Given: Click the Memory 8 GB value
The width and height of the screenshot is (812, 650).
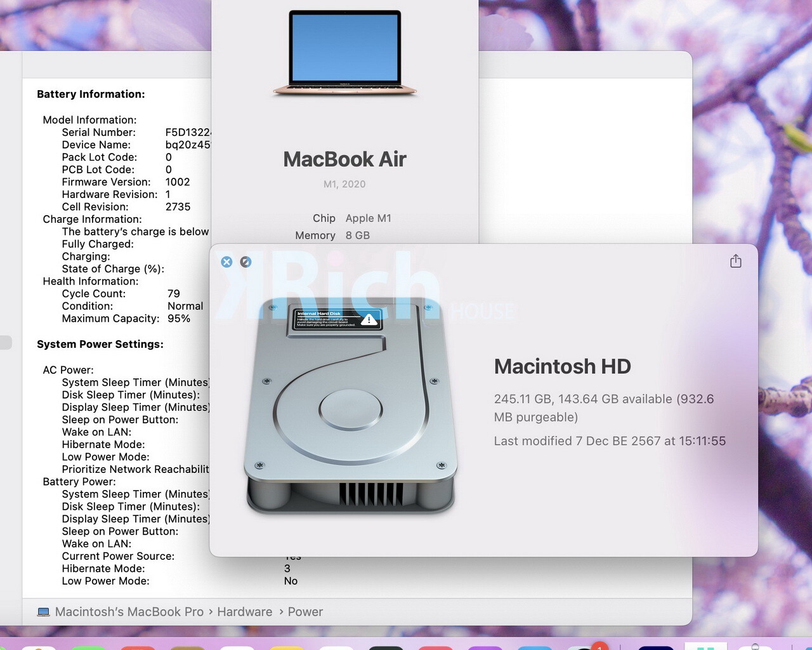Looking at the screenshot, I should tap(357, 235).
